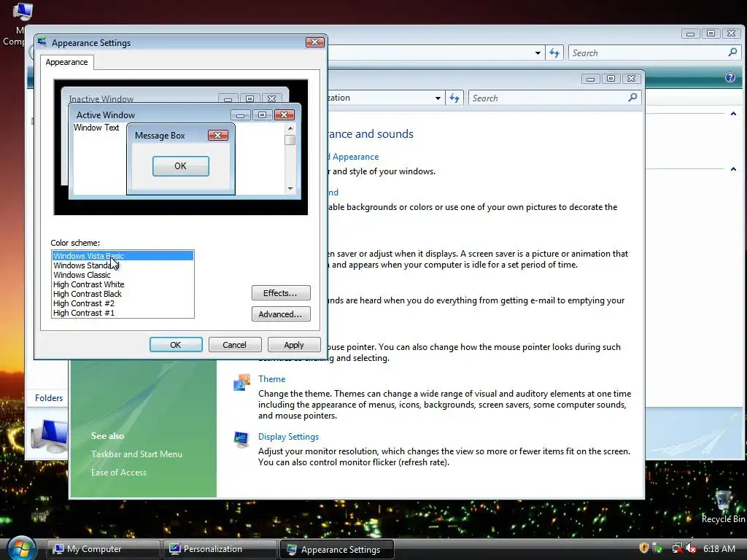Click the preview scrollbar down arrow

(290, 189)
